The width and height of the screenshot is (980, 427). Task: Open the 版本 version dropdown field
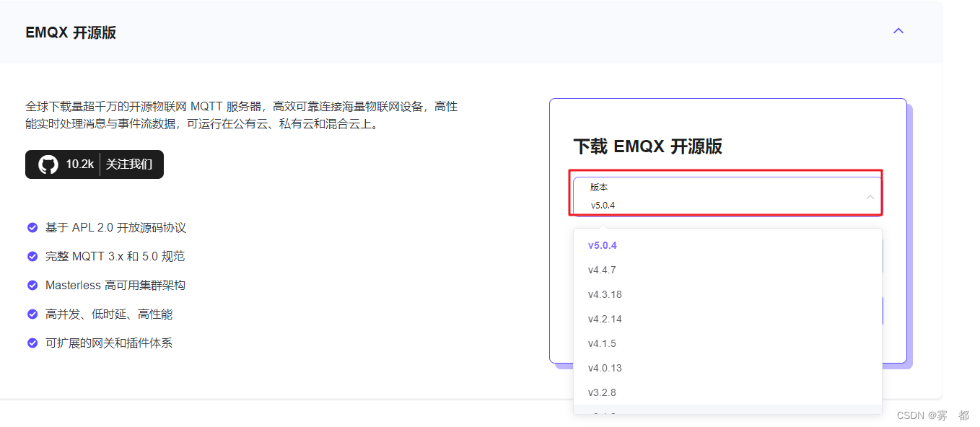(727, 195)
